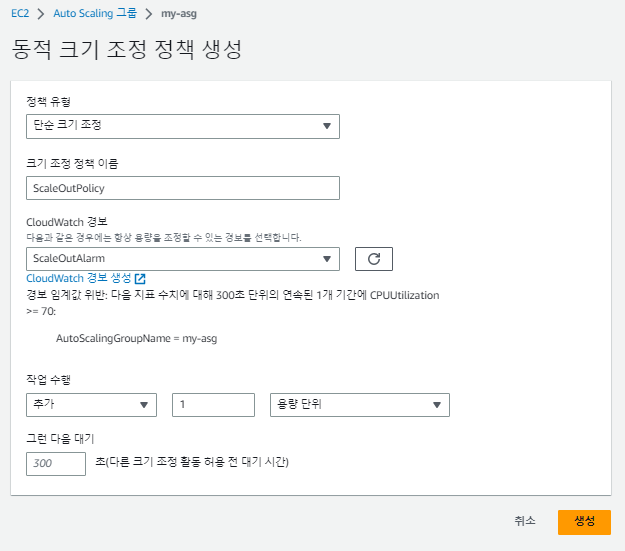Click the 그런 다음 대기 seconds field

coord(56,464)
